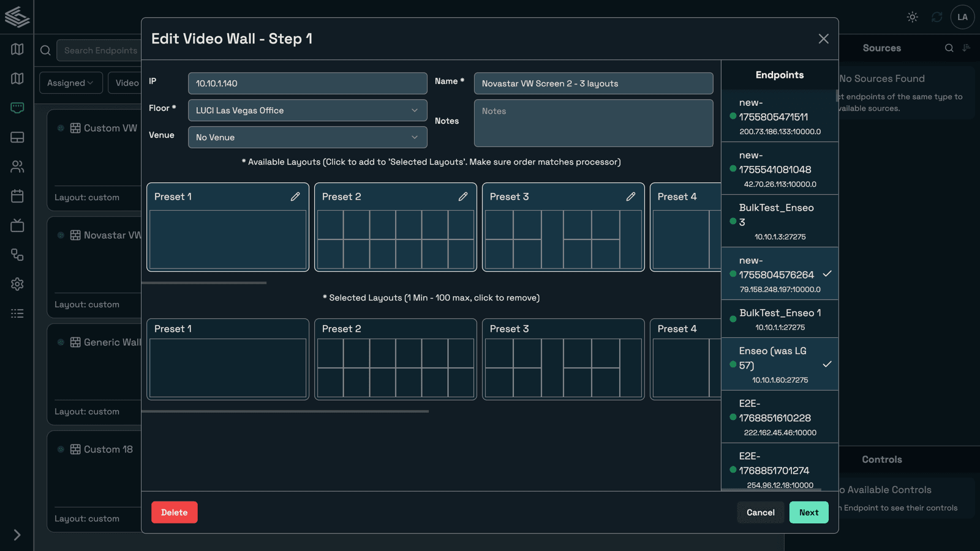The width and height of the screenshot is (980, 551).
Task: Open the calendar icon in left sidebar
Action: pyautogui.click(x=17, y=196)
